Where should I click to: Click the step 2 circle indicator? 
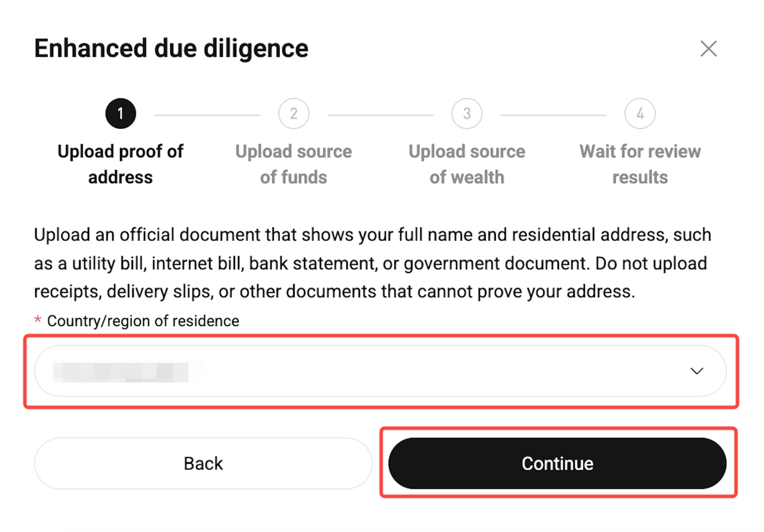pyautogui.click(x=294, y=113)
